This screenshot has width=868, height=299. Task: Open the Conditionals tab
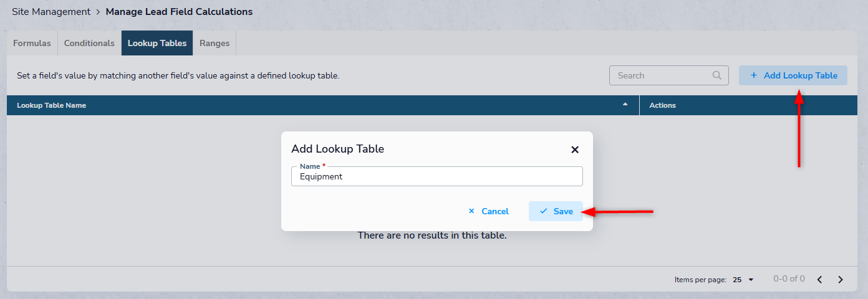click(x=89, y=43)
